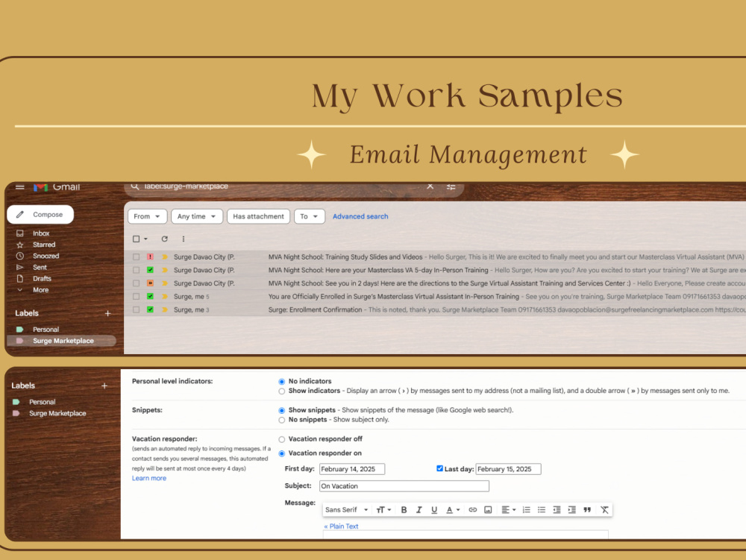
Task: Open the text color picker
Action: coord(453,510)
